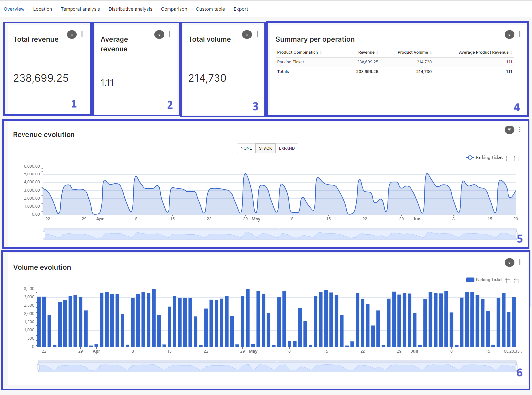Screen dimensions: 532x395
Task: Click Volume evolution chart title
Action: 42,267
